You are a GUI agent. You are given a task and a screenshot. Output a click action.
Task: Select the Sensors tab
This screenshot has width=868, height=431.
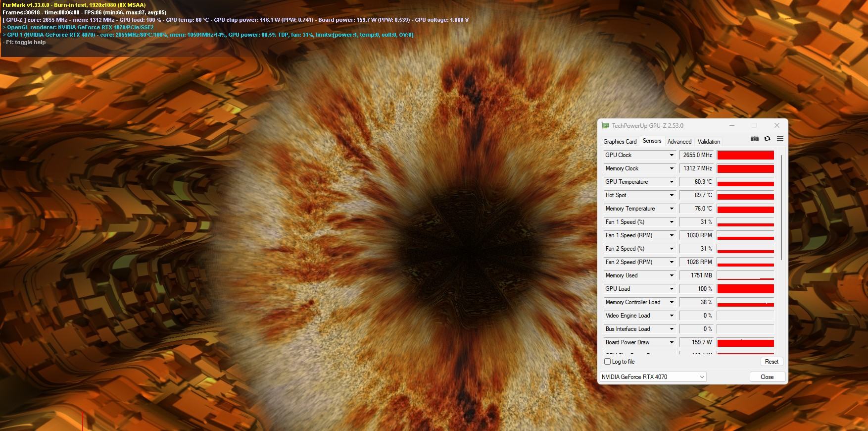(652, 141)
